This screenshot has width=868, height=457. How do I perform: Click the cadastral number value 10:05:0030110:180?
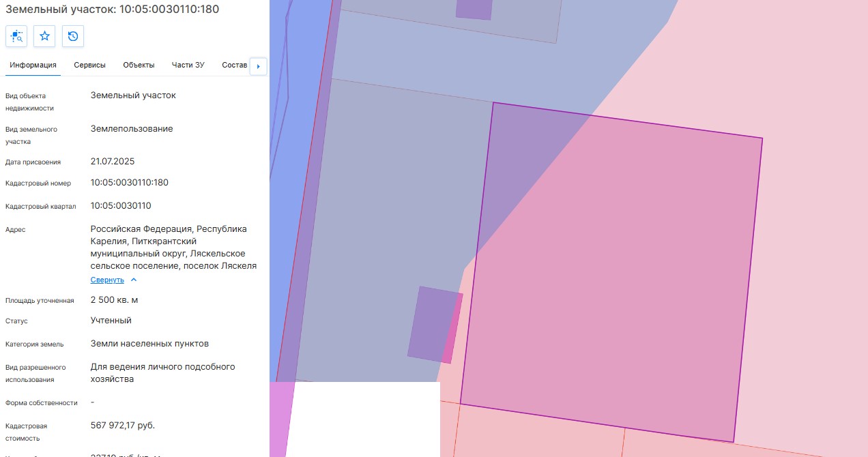[130, 182]
